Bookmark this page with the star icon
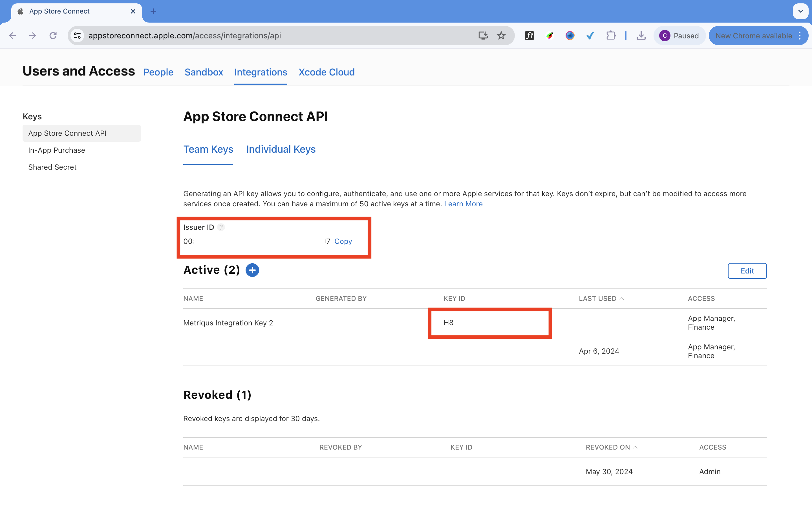 pos(501,35)
